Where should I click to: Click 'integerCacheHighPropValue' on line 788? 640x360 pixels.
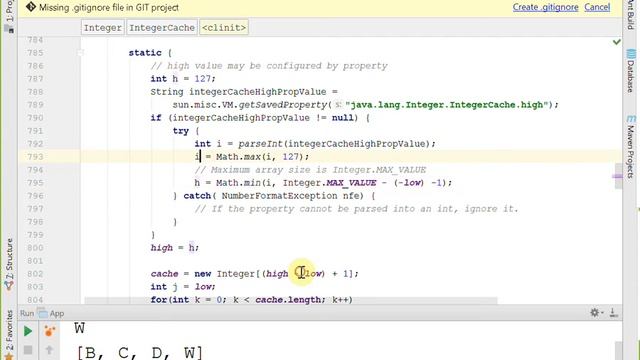(258, 92)
